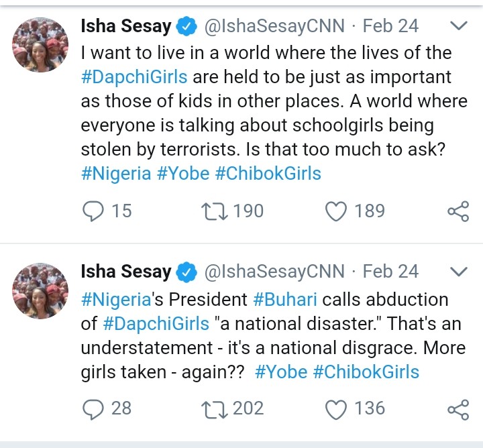Open #Nigeria hashtag at end of first tweet

pyautogui.click(x=116, y=173)
